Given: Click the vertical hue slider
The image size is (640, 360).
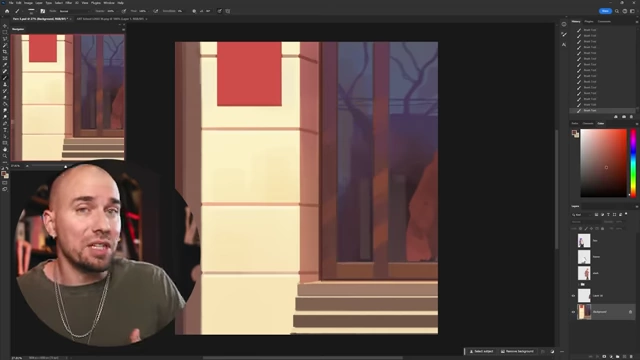Looking at the screenshot, I should [x=633, y=163].
